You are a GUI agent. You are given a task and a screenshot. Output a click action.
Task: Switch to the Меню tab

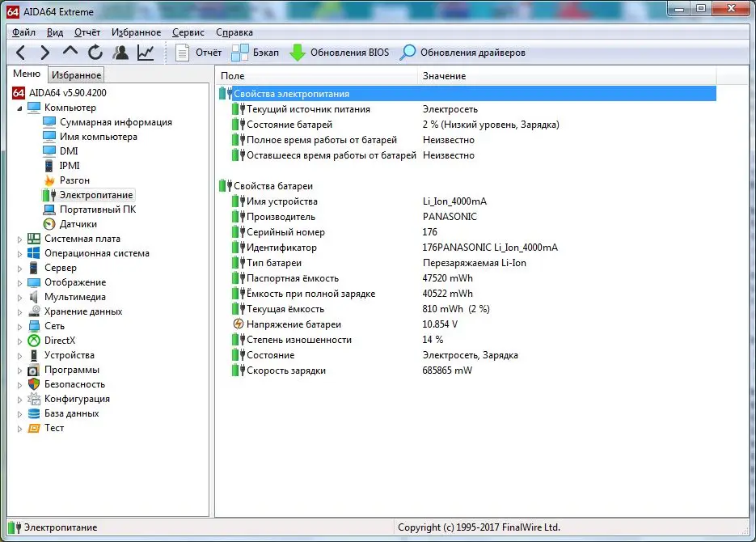pos(27,74)
